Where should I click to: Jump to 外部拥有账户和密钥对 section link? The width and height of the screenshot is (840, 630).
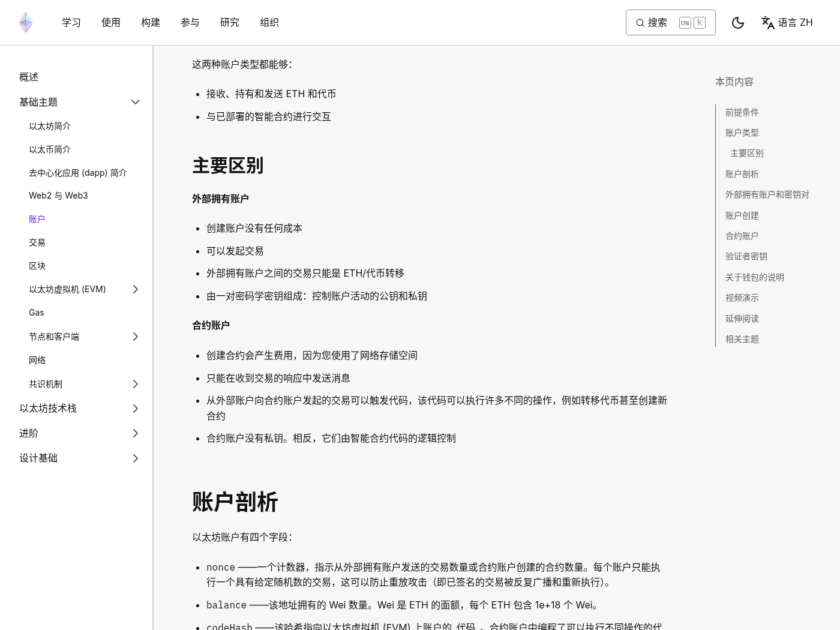(767, 194)
